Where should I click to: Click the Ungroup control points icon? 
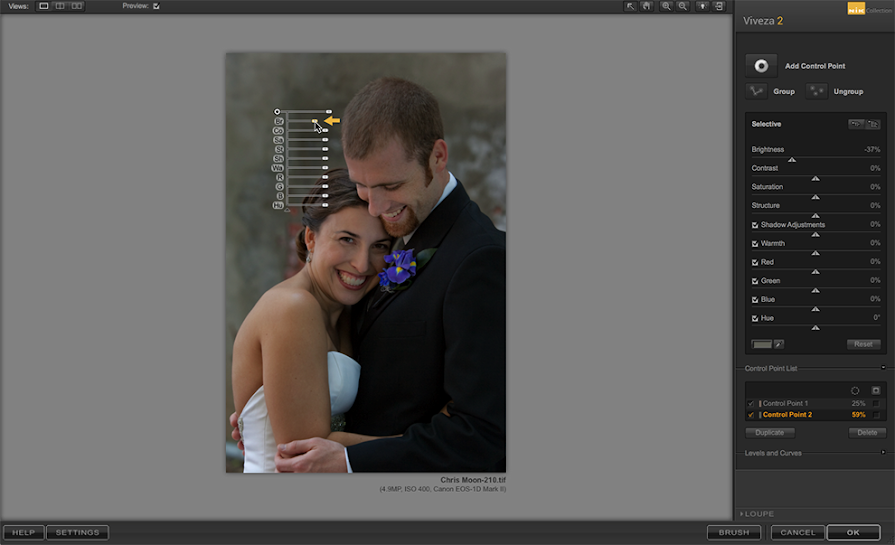coord(817,91)
